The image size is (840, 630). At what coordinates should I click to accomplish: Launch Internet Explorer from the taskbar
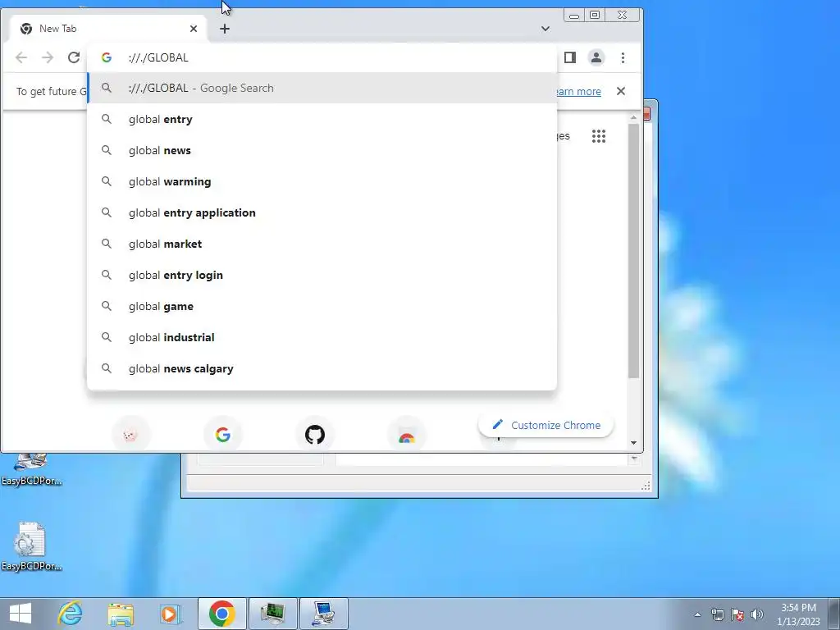tap(71, 614)
